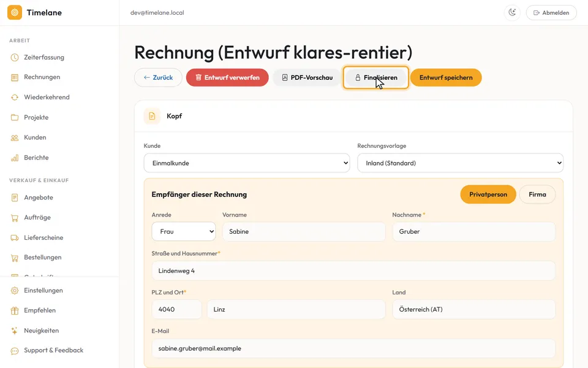Click the PLZ field showing 4040

click(x=176, y=309)
